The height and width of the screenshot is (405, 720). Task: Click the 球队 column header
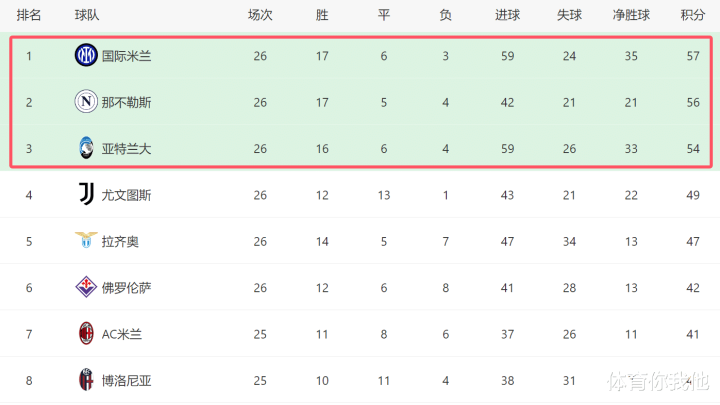tap(87, 16)
